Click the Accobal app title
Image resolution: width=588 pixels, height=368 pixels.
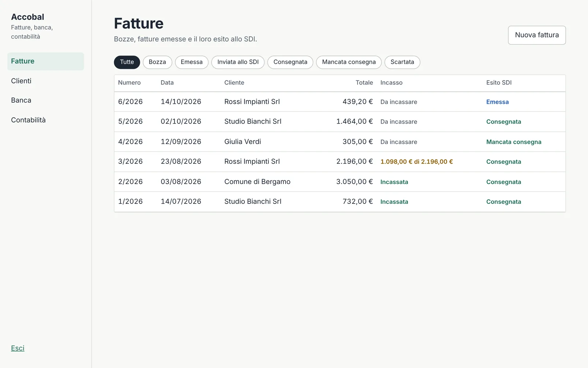pos(28,17)
